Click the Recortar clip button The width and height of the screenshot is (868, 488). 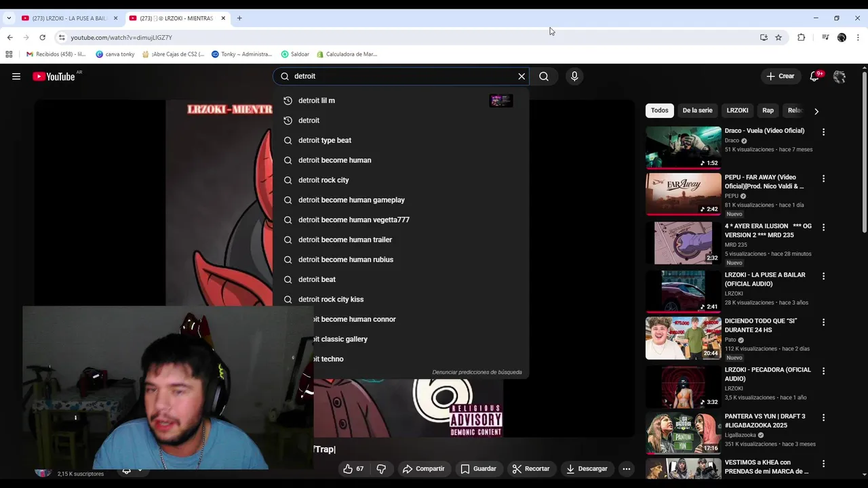[x=531, y=469]
